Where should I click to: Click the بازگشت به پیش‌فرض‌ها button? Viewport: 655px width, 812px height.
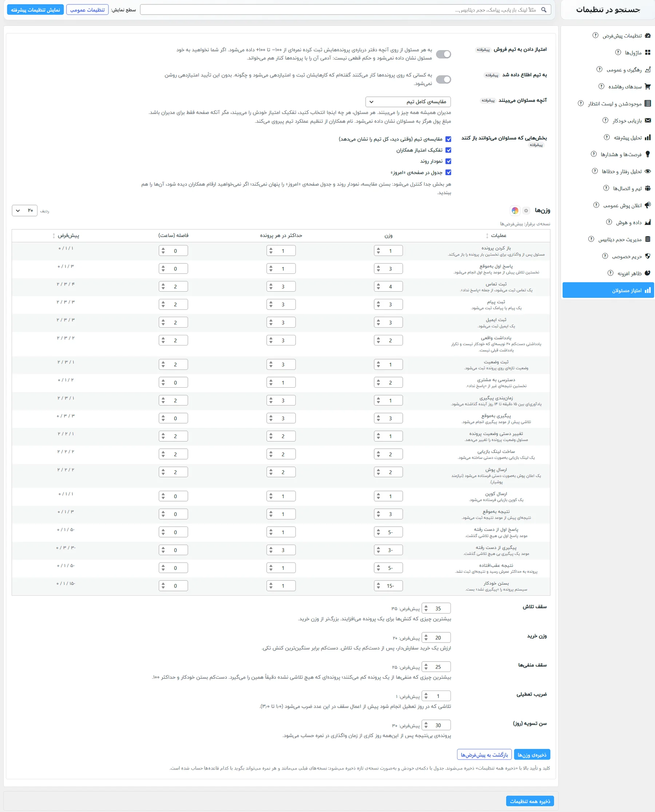point(484,755)
